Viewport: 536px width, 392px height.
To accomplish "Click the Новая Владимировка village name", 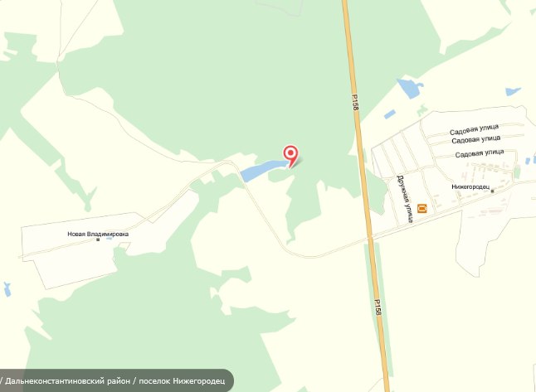I will click(x=98, y=234).
